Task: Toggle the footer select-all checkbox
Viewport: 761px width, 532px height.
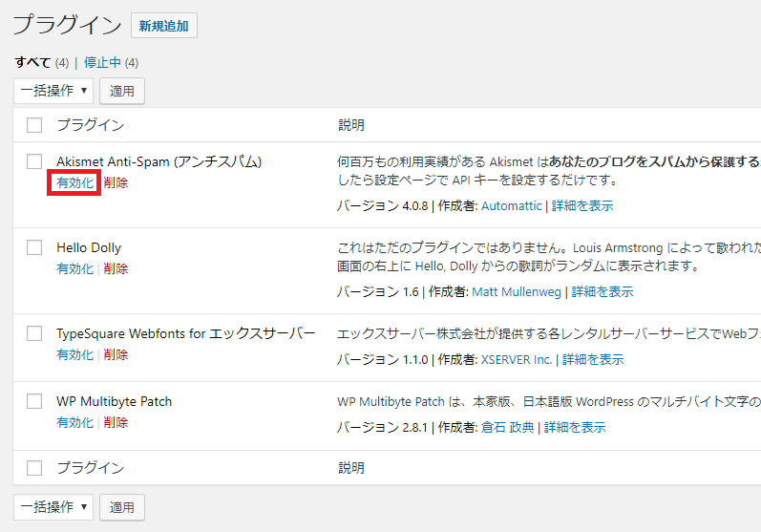Action: coord(34,468)
